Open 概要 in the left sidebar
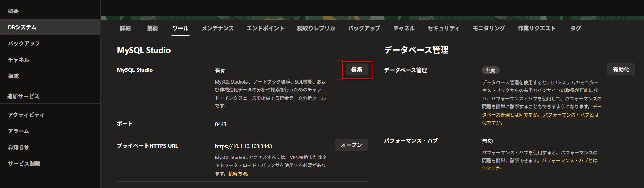Viewport: 644px width, 188px height. (x=13, y=11)
